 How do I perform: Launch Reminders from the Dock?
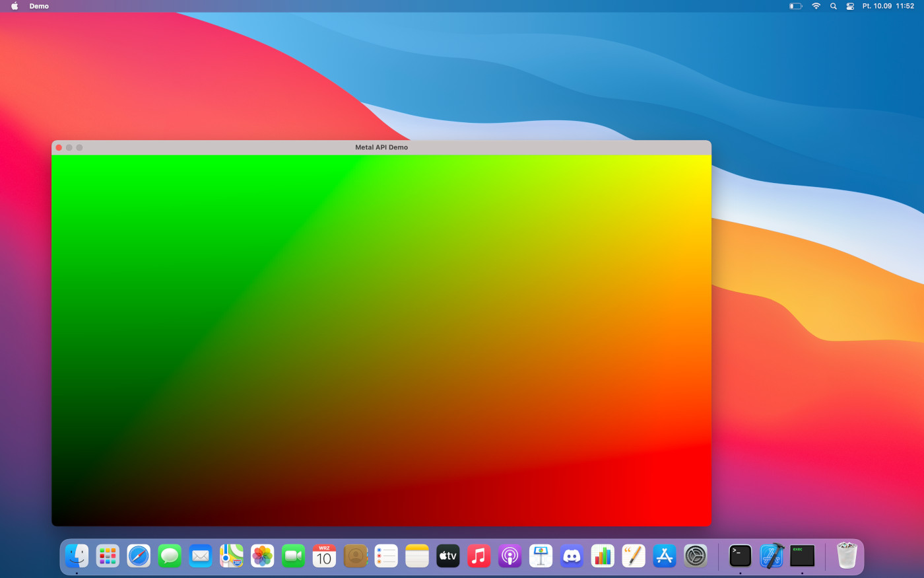(386, 556)
